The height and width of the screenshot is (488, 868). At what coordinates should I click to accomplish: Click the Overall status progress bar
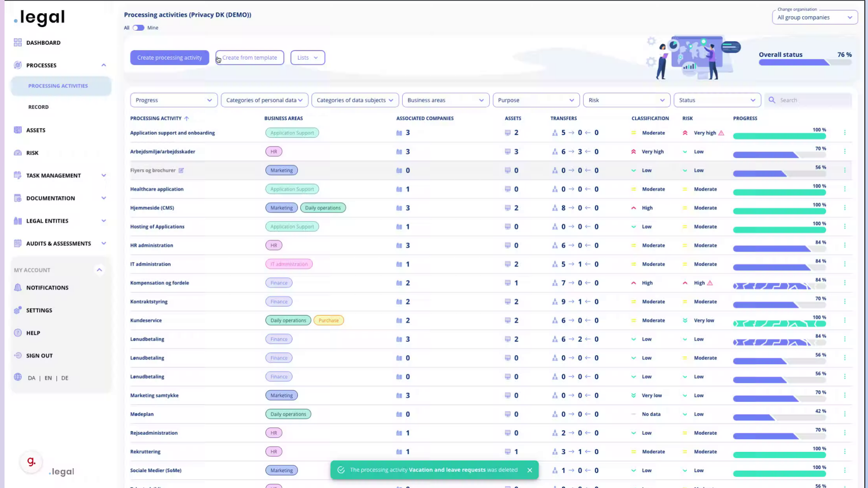(x=805, y=63)
